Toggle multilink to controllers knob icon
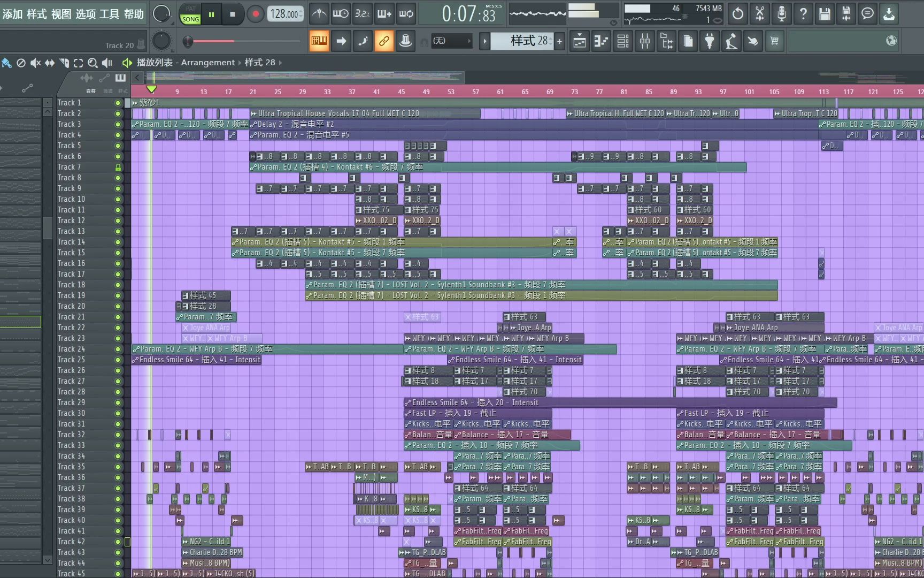The width and height of the screenshot is (924, 578). (405, 41)
